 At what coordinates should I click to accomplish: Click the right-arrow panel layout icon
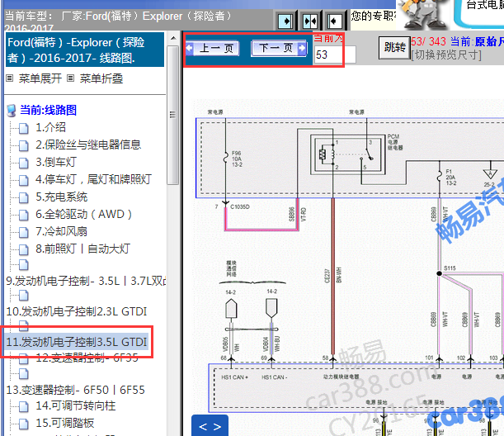(x=285, y=21)
